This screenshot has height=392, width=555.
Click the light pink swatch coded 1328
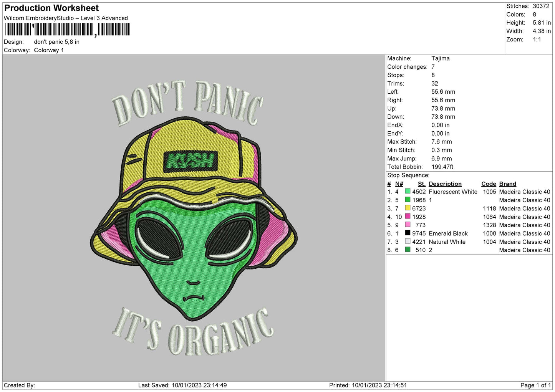coord(408,225)
